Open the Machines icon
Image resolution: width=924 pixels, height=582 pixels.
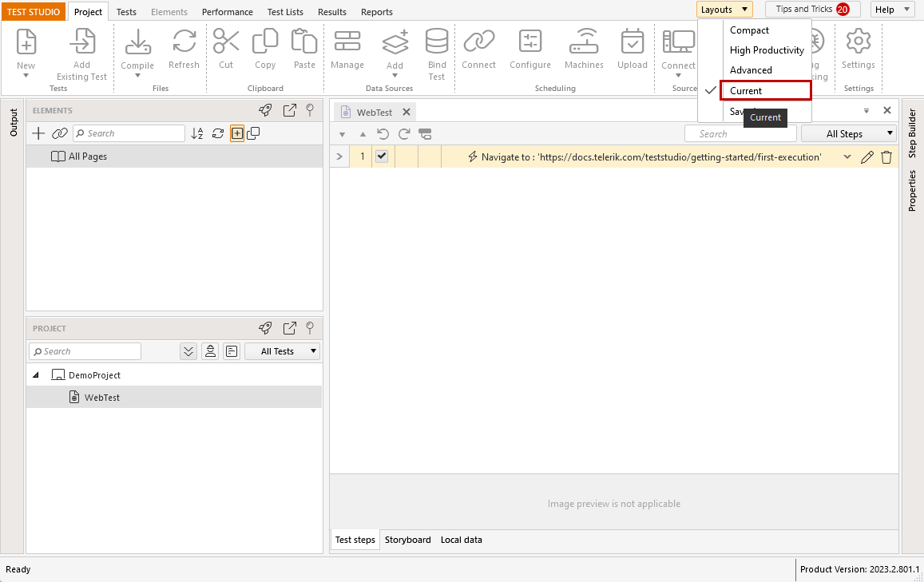click(584, 42)
